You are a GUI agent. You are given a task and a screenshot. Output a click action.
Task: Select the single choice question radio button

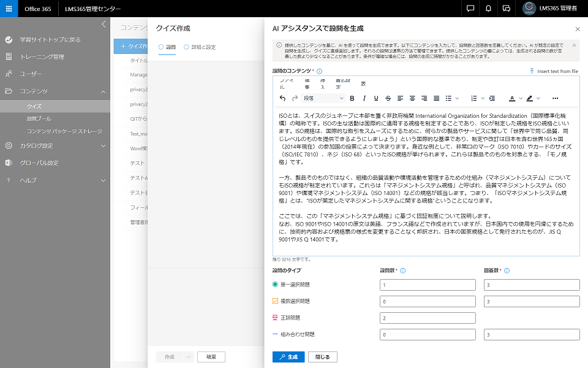[x=275, y=285]
